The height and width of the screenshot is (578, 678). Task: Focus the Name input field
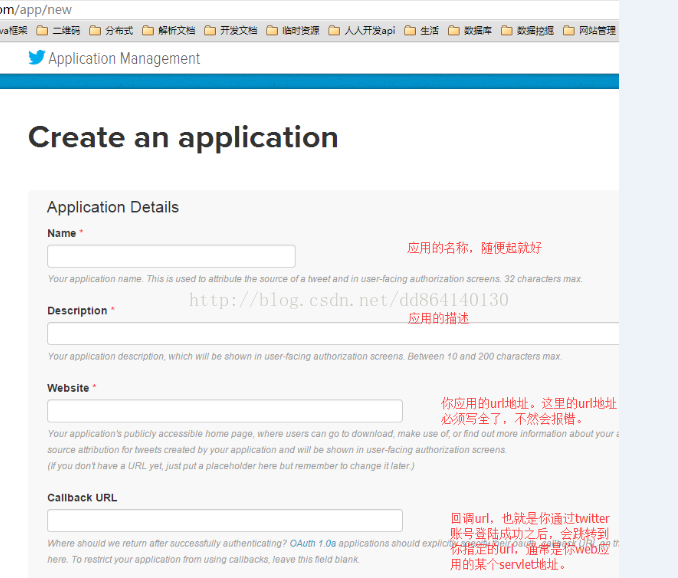click(x=171, y=256)
